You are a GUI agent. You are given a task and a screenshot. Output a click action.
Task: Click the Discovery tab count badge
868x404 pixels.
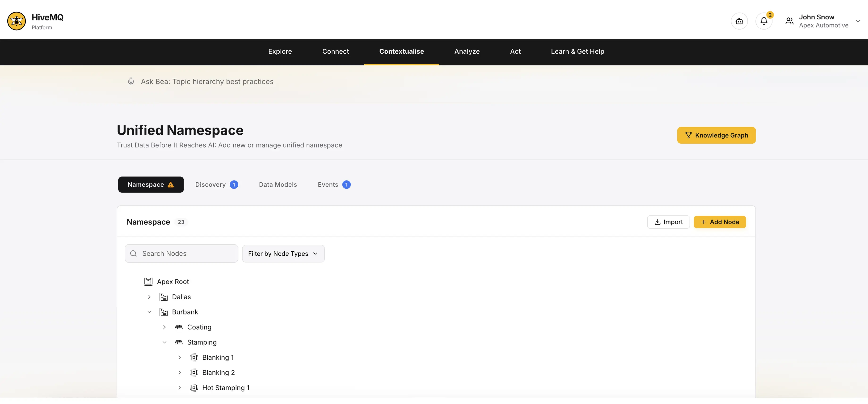pos(234,185)
